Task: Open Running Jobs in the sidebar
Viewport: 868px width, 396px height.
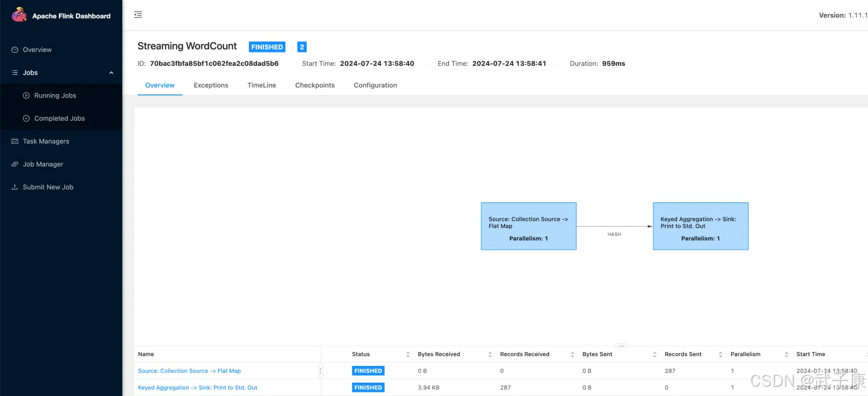Action: (55, 95)
